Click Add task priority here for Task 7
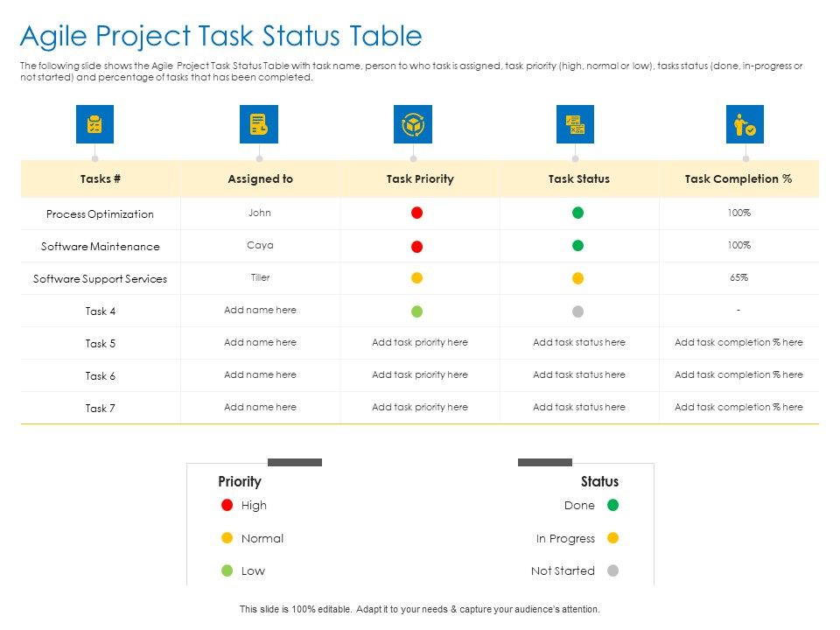 coord(420,407)
